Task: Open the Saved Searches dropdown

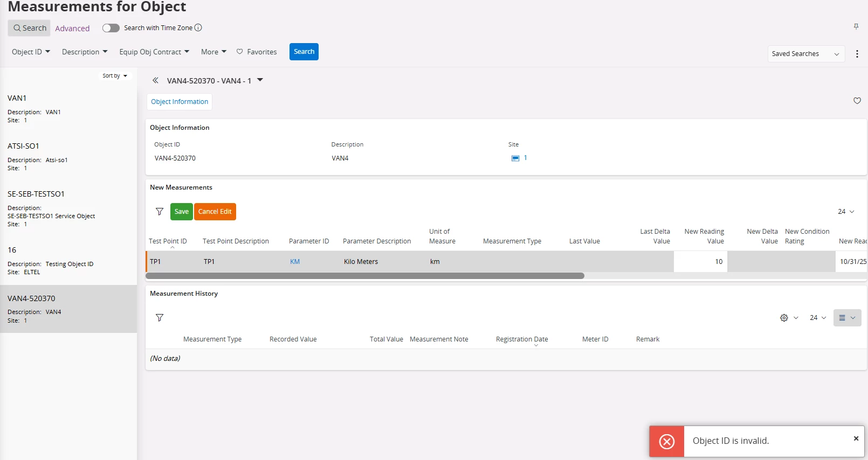Action: (806, 54)
